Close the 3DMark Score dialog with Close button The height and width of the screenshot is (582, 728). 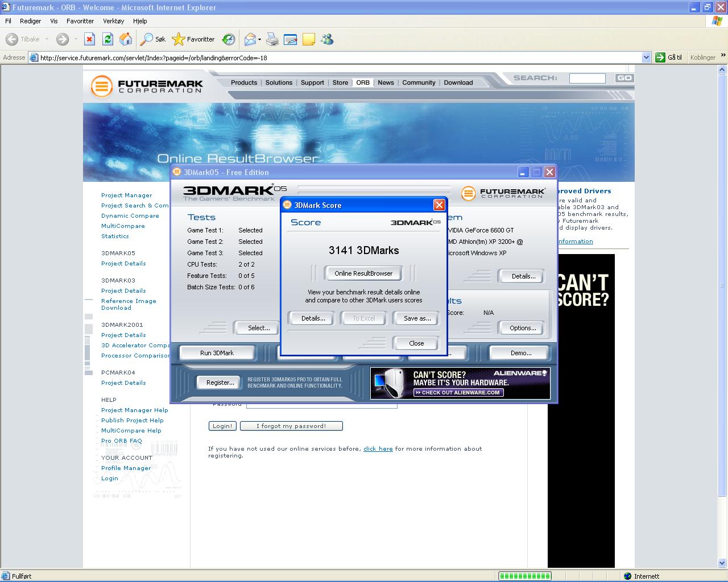[x=416, y=343]
